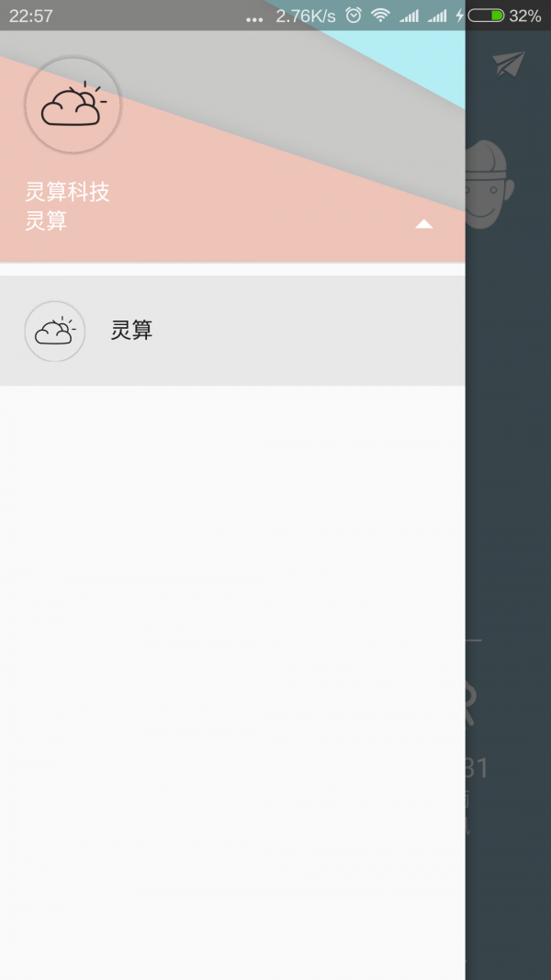Tap the 22:57 clock in status bar
Image resolution: width=551 pixels, height=980 pixels.
point(30,16)
